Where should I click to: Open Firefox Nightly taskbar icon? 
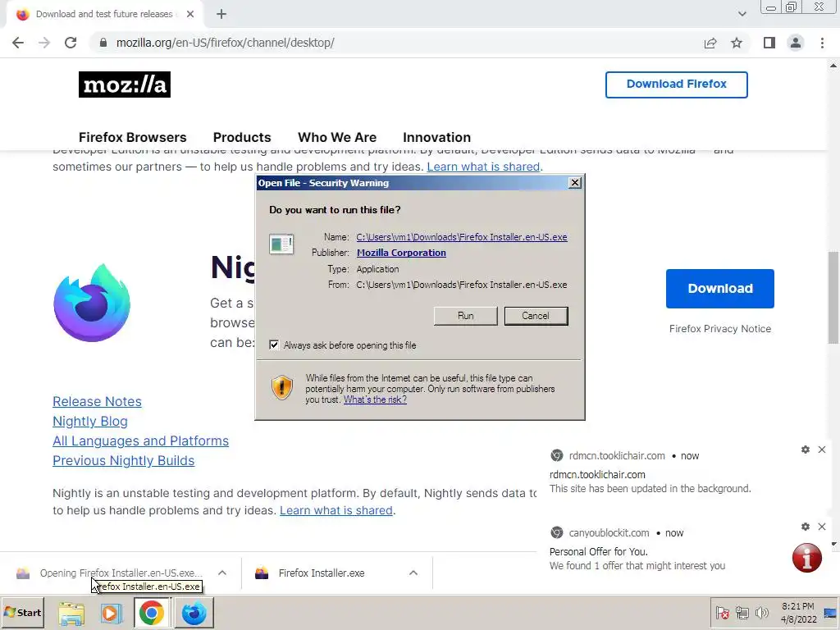point(194,613)
